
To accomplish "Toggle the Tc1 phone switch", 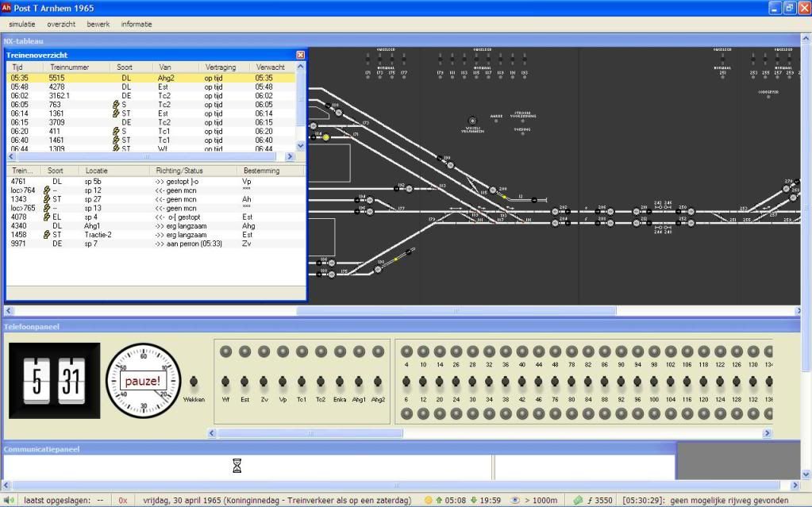I will (302, 382).
